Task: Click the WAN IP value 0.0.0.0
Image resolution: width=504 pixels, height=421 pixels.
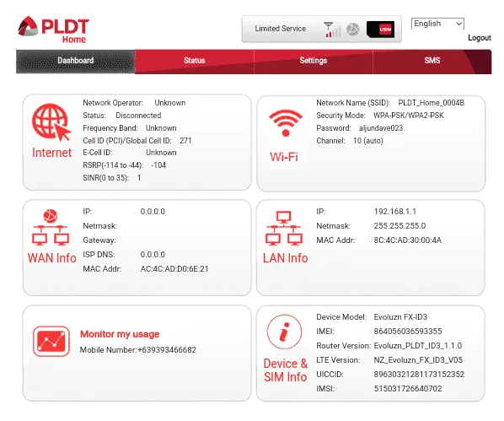Action: tap(153, 212)
